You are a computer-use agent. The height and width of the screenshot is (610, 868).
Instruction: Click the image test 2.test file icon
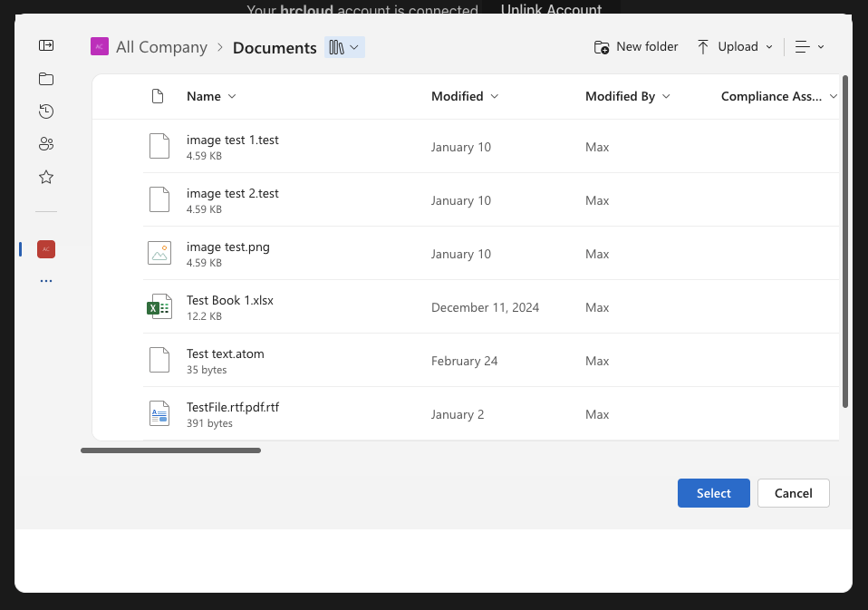click(x=159, y=199)
